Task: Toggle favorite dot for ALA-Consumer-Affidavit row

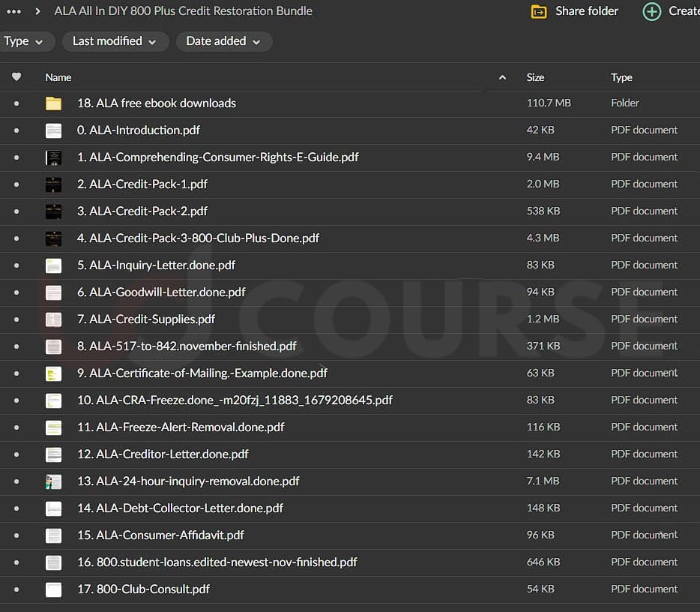Action: pyautogui.click(x=16, y=535)
